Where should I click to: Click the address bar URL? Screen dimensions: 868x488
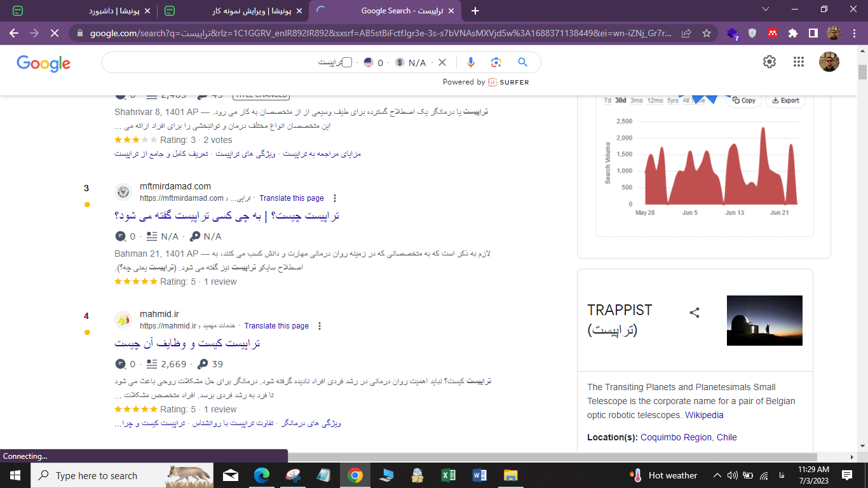tap(380, 33)
